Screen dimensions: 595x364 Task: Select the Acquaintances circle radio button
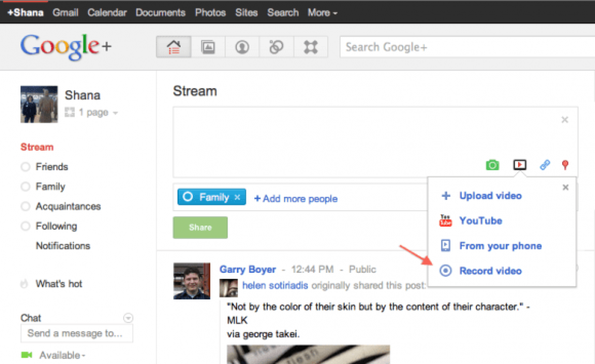[x=26, y=207]
